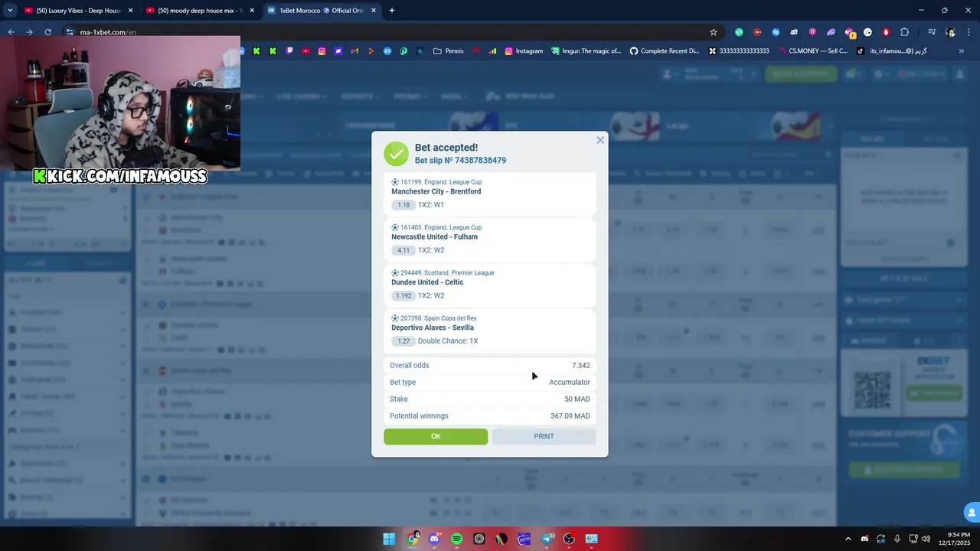Viewport: 980px width, 551px height.
Task: Click the Deportivo Alaves - Sevilla match
Action: [433, 328]
